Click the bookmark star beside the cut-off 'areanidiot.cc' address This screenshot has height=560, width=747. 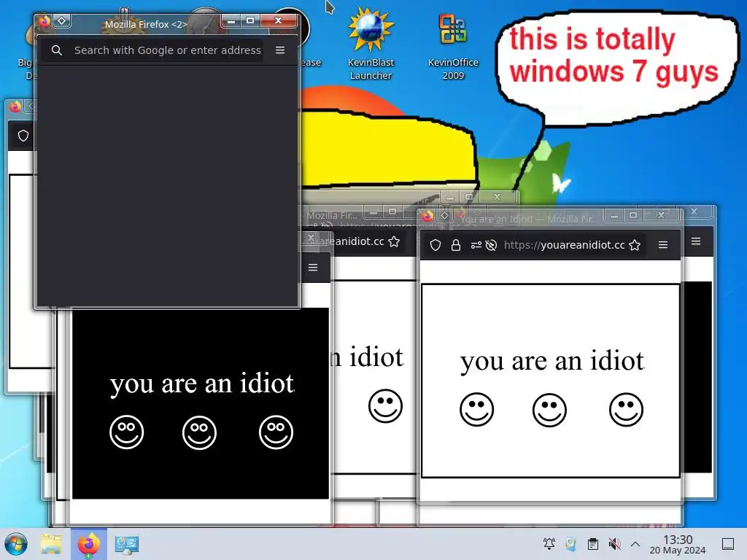pyautogui.click(x=394, y=241)
